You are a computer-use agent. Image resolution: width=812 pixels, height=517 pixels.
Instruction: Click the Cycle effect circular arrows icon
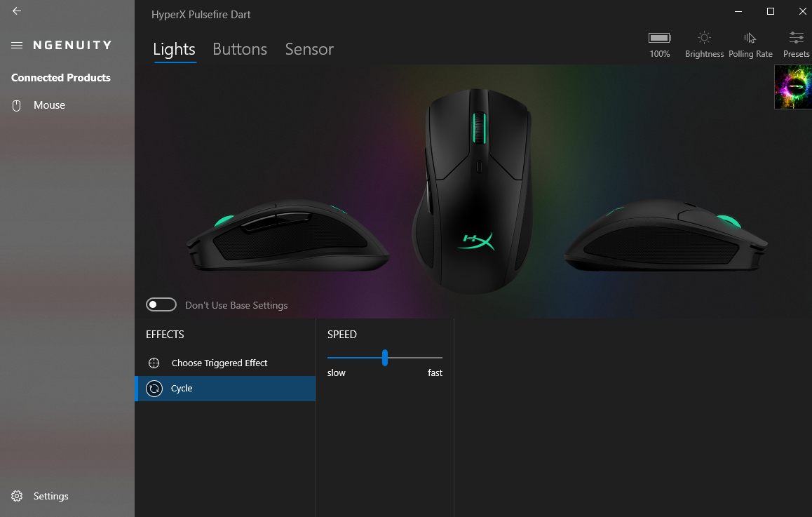pyautogui.click(x=154, y=389)
